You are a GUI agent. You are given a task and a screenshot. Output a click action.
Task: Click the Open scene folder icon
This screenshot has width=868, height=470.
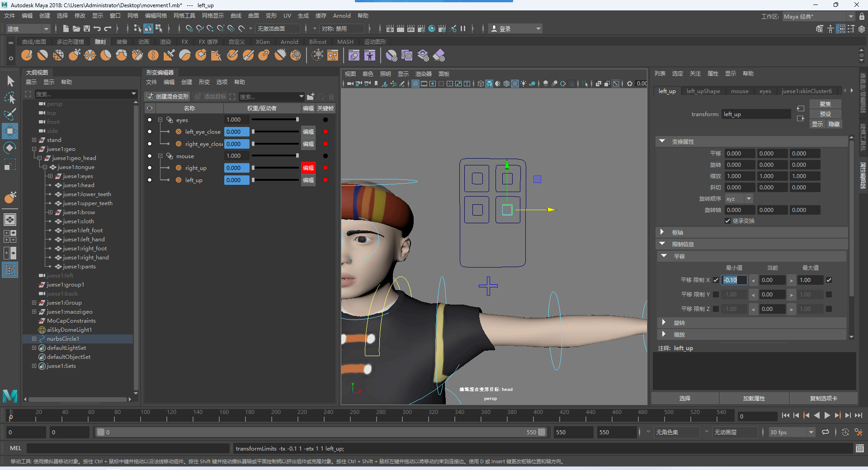76,28
